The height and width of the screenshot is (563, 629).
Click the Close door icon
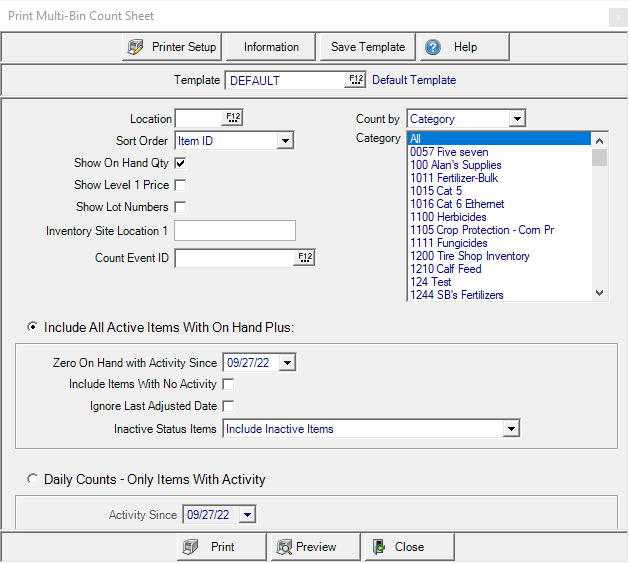(x=379, y=547)
